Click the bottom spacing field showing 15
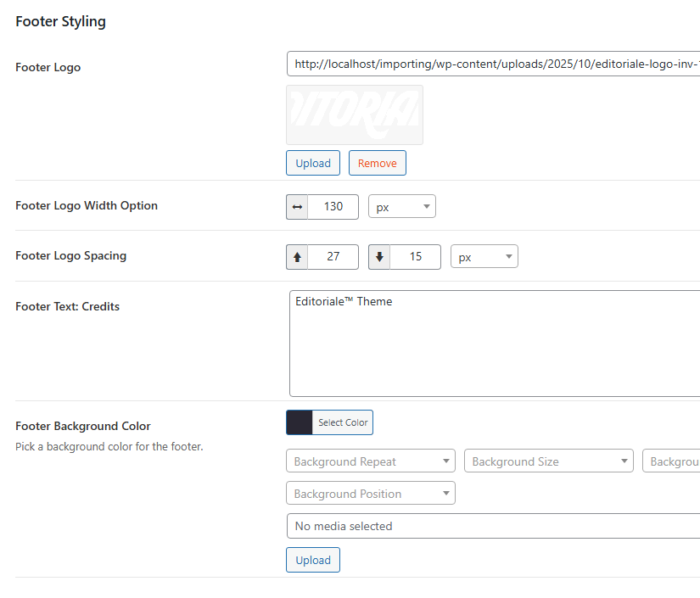This screenshot has width=700, height=598. click(415, 257)
